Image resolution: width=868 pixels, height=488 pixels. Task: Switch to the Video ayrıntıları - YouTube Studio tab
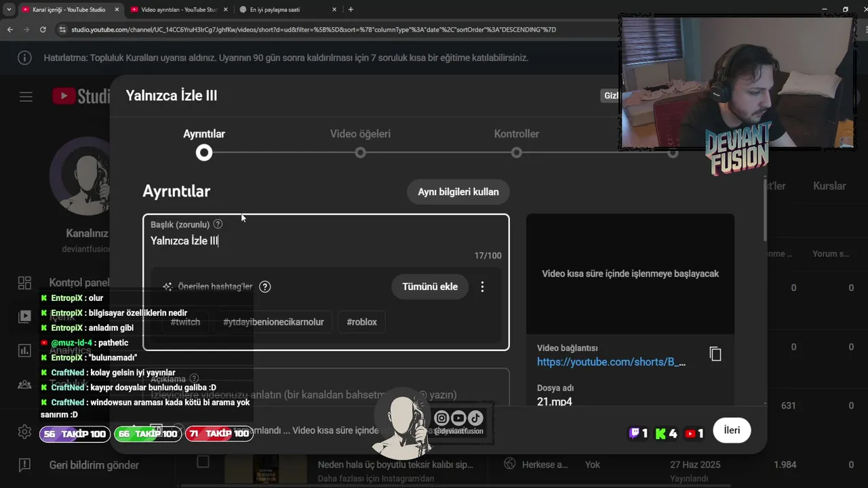[180, 9]
